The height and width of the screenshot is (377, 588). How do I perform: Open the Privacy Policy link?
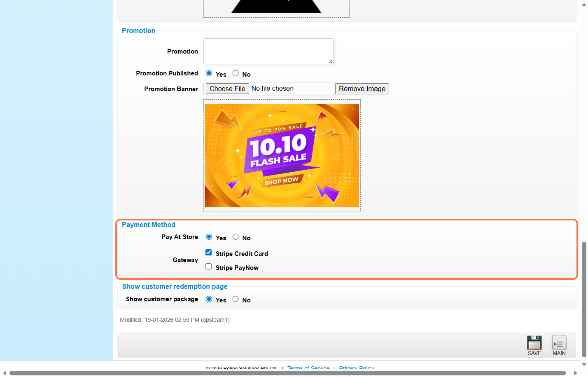tap(357, 368)
